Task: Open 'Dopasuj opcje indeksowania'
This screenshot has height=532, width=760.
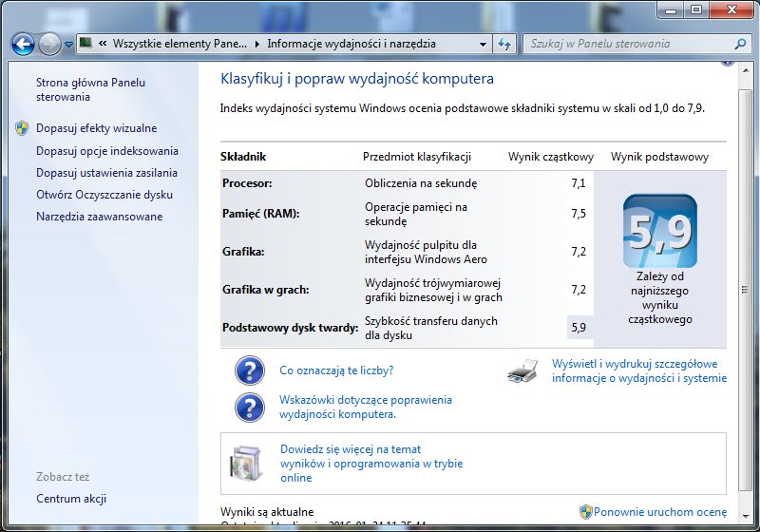Action: pyautogui.click(x=107, y=151)
